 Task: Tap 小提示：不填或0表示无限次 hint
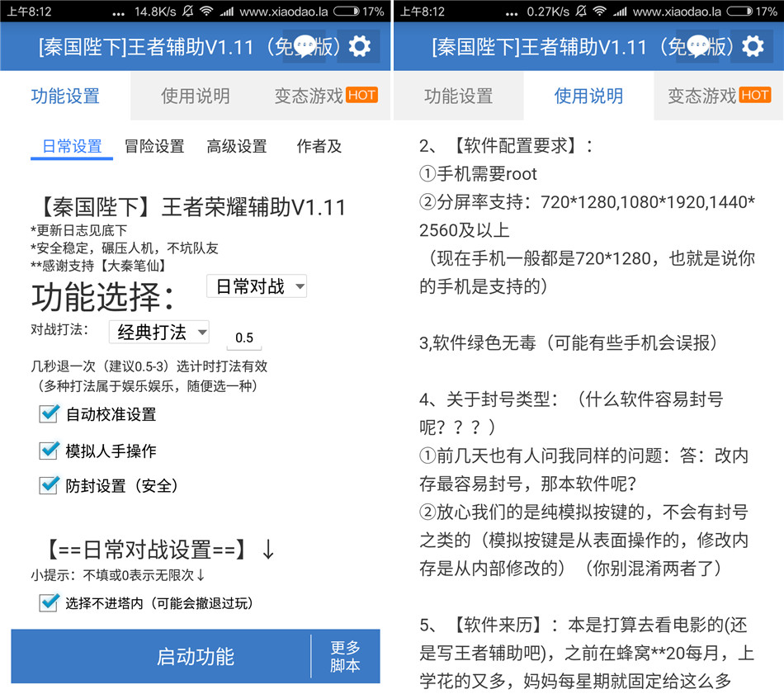click(118, 575)
